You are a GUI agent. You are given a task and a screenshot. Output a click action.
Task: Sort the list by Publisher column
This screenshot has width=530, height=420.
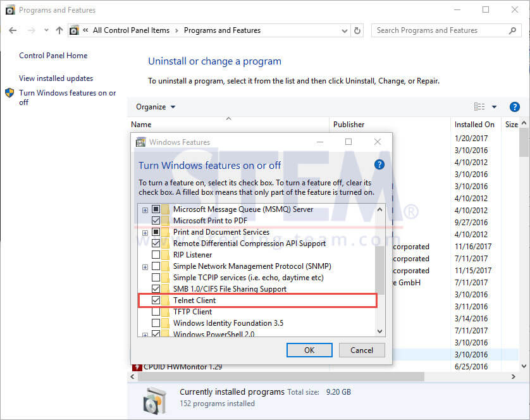[348, 125]
